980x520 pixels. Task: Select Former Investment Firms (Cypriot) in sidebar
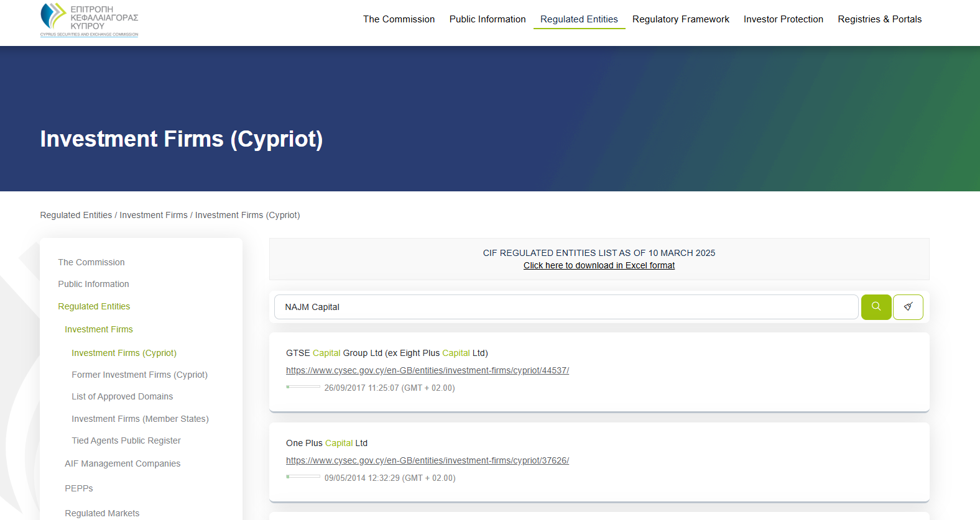[139, 375]
